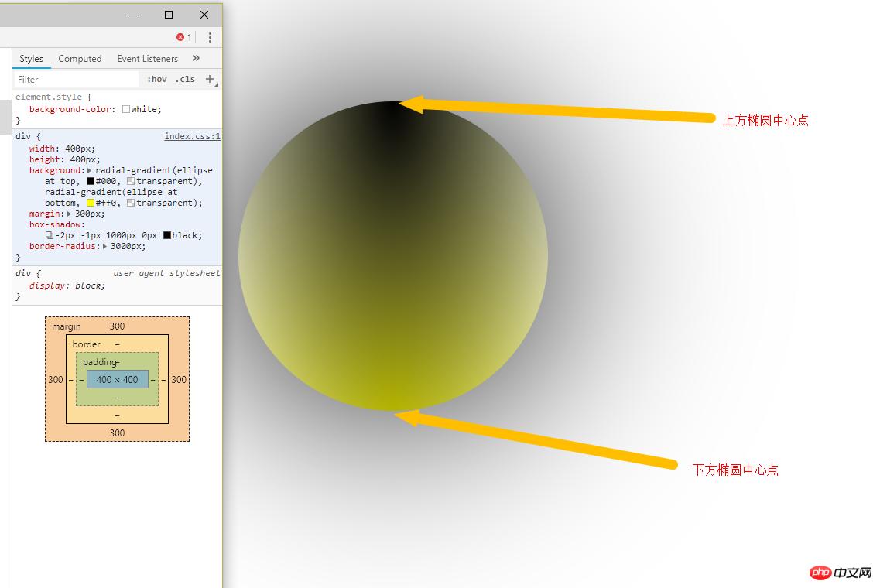Click right margin 300 in box model

[179, 379]
